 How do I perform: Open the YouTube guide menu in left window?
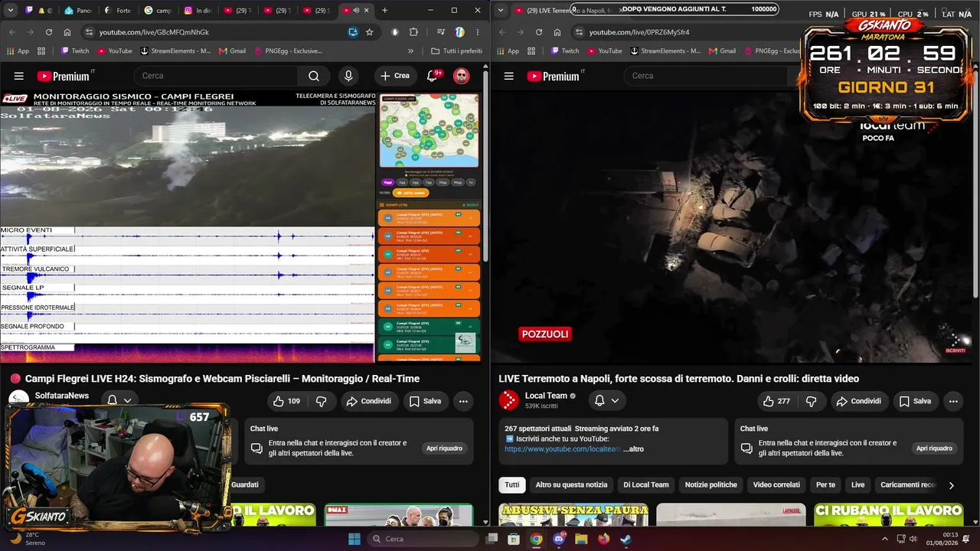(19, 76)
